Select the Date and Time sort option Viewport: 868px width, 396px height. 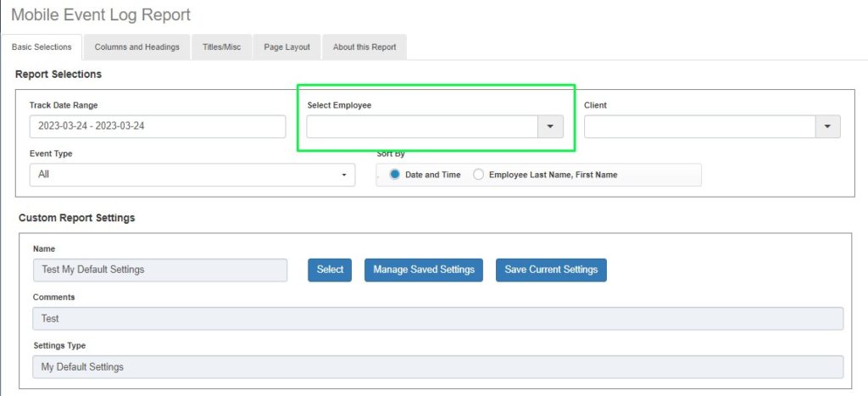coord(395,175)
